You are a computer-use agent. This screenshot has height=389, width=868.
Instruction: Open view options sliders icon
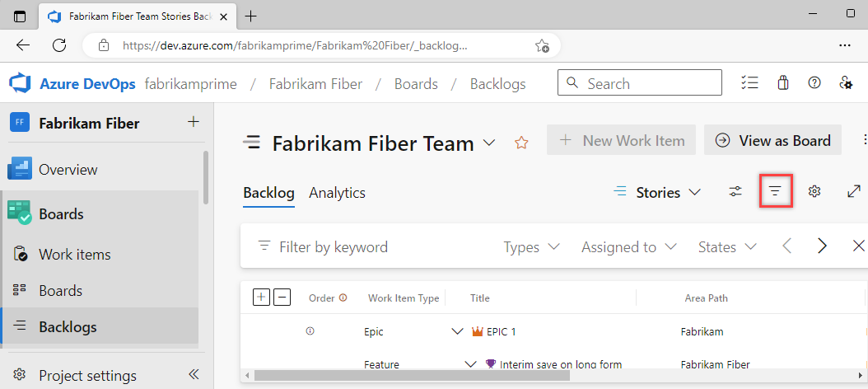735,192
